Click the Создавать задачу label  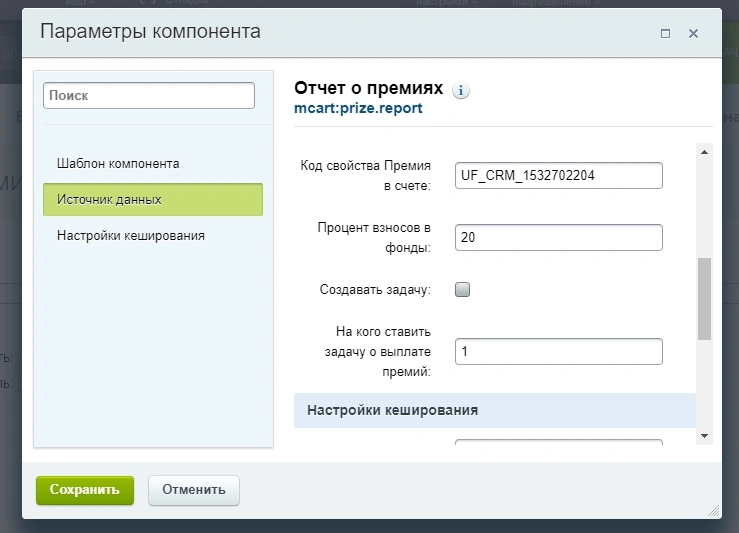click(x=375, y=289)
